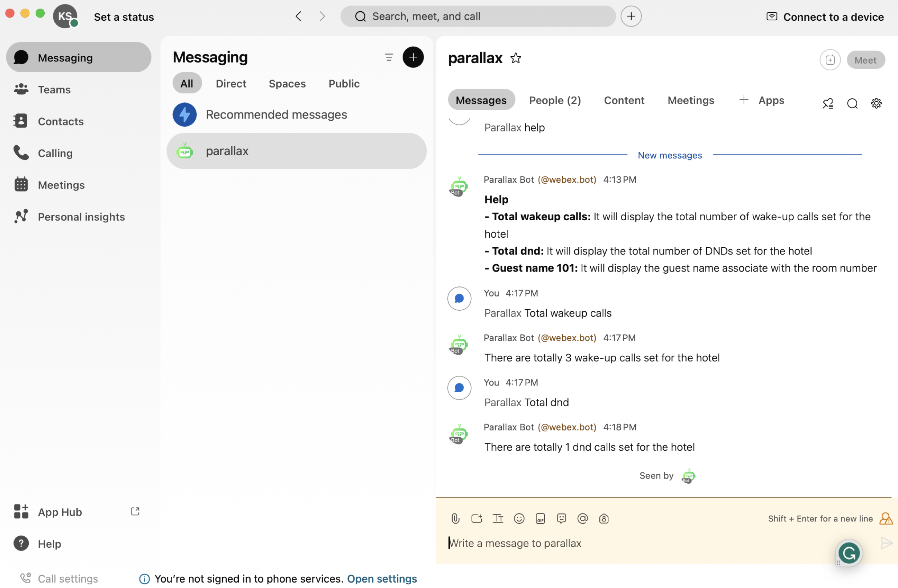Open space settings gear icon
The width and height of the screenshot is (898, 588).
click(876, 103)
